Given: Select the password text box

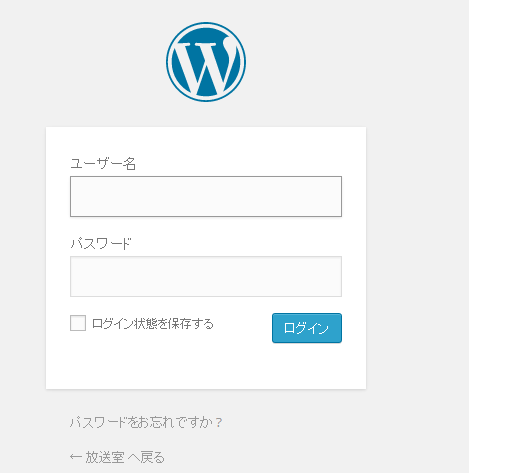Looking at the screenshot, I should coord(206,276).
